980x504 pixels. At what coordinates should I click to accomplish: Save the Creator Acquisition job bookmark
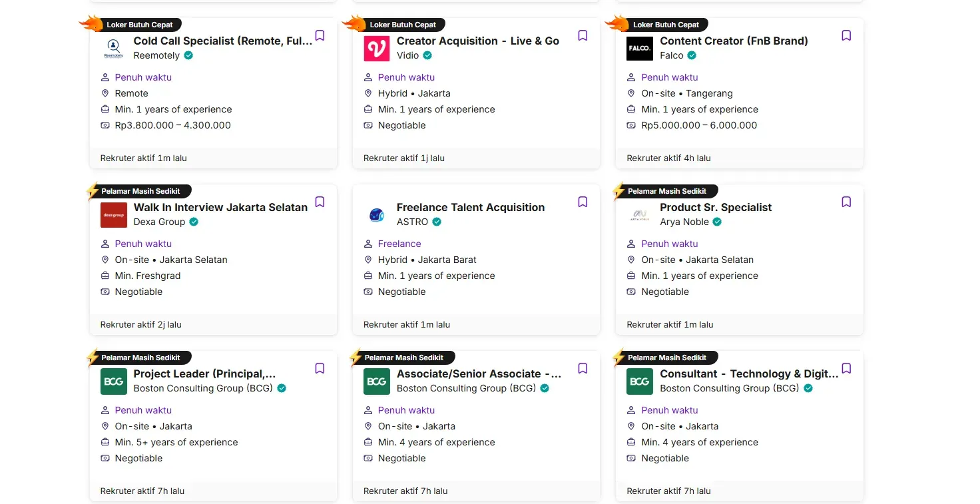pyautogui.click(x=583, y=36)
